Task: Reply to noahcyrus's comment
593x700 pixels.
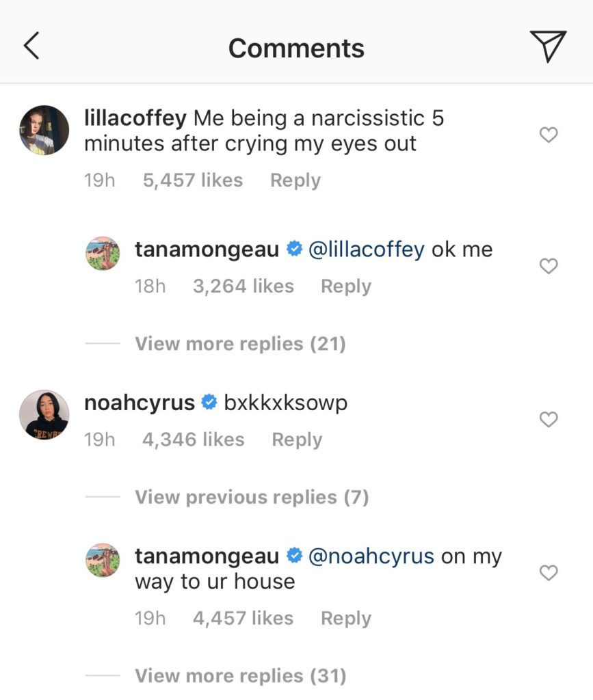Action: (x=297, y=440)
